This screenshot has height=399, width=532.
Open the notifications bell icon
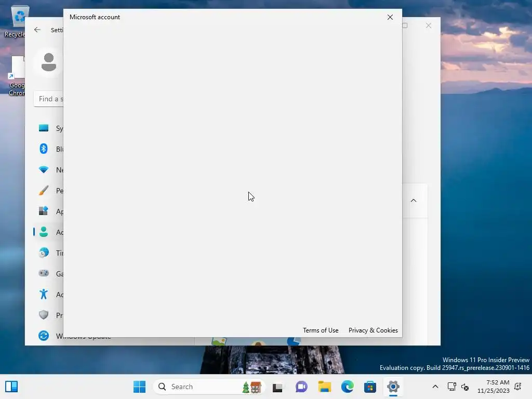[518, 387]
